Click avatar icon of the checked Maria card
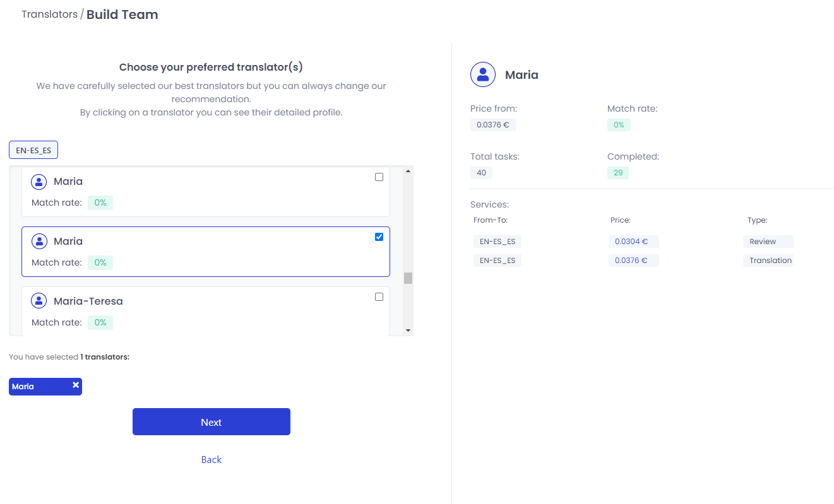The image size is (834, 504). click(x=39, y=242)
